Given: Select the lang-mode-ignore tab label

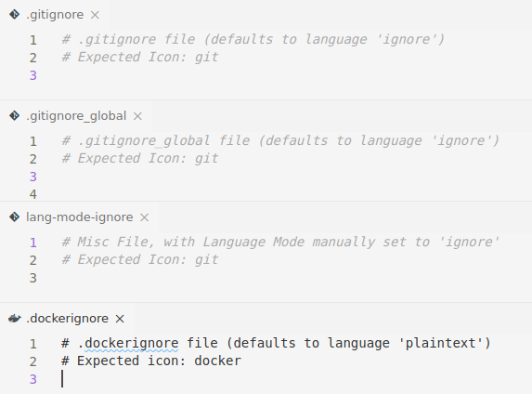Looking at the screenshot, I should pos(80,217).
